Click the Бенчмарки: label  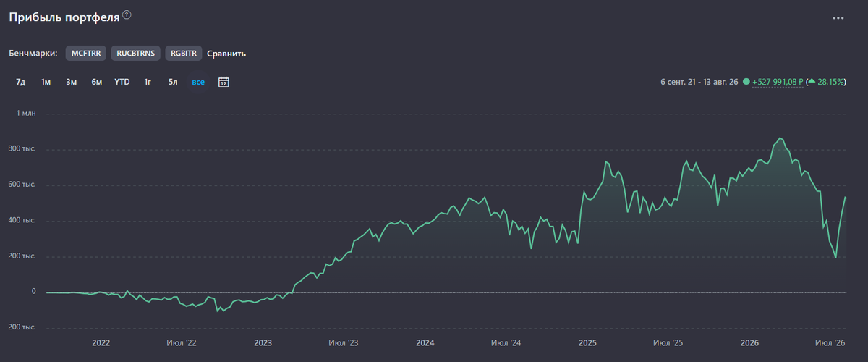click(x=33, y=54)
